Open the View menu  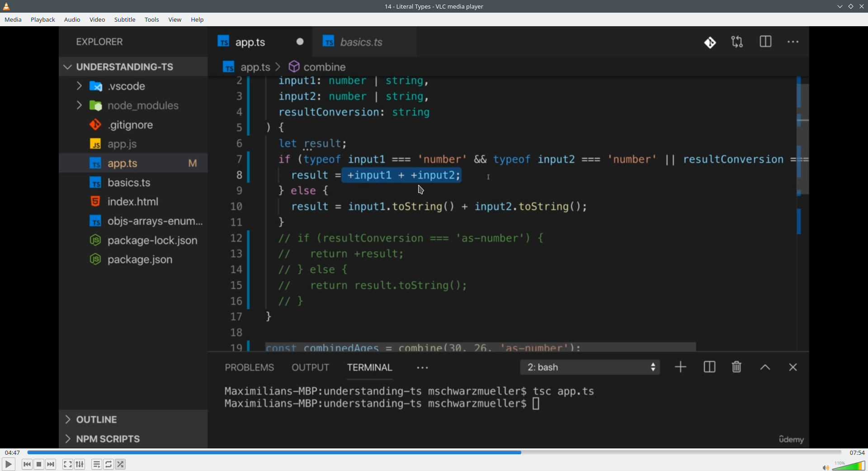click(x=175, y=20)
